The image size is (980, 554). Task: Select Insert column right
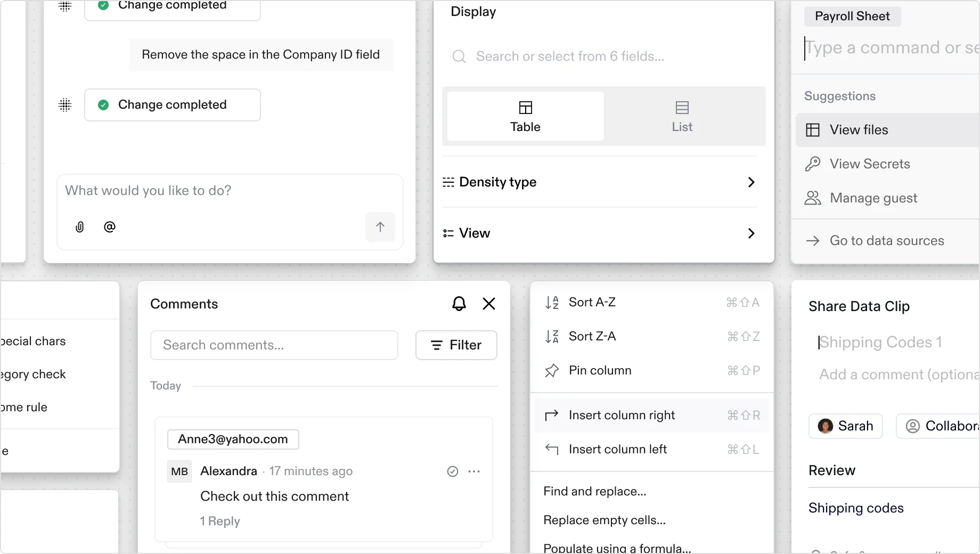click(x=622, y=415)
